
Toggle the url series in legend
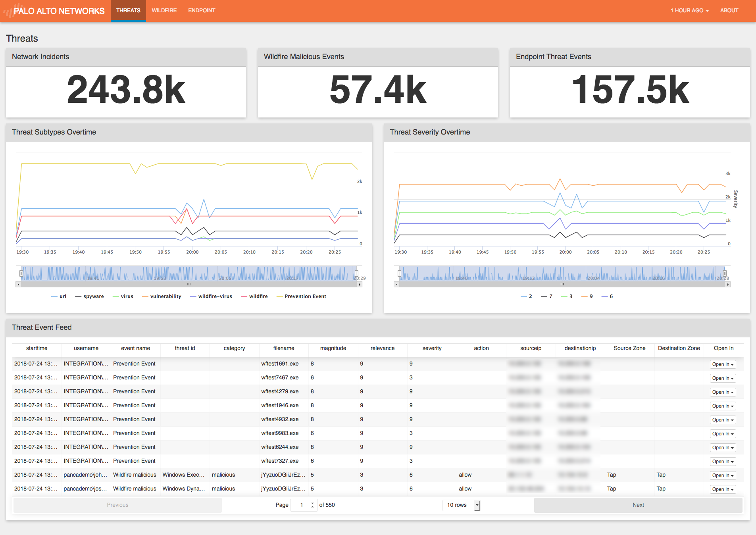[59, 296]
